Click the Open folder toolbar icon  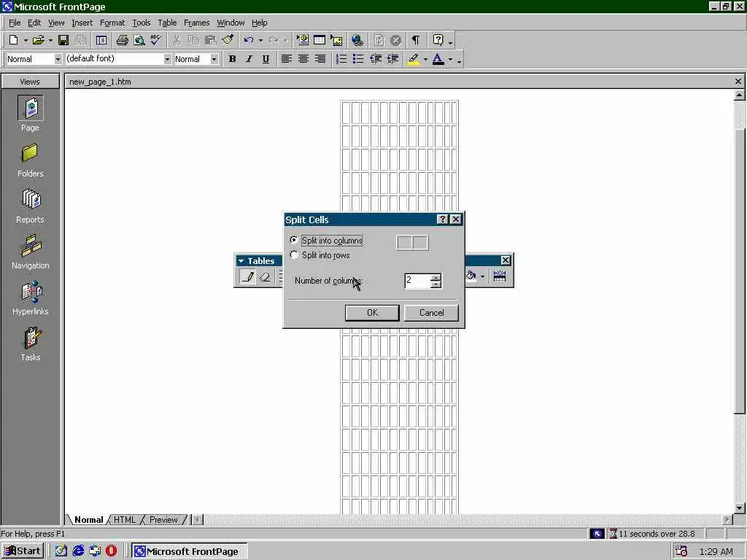point(38,41)
